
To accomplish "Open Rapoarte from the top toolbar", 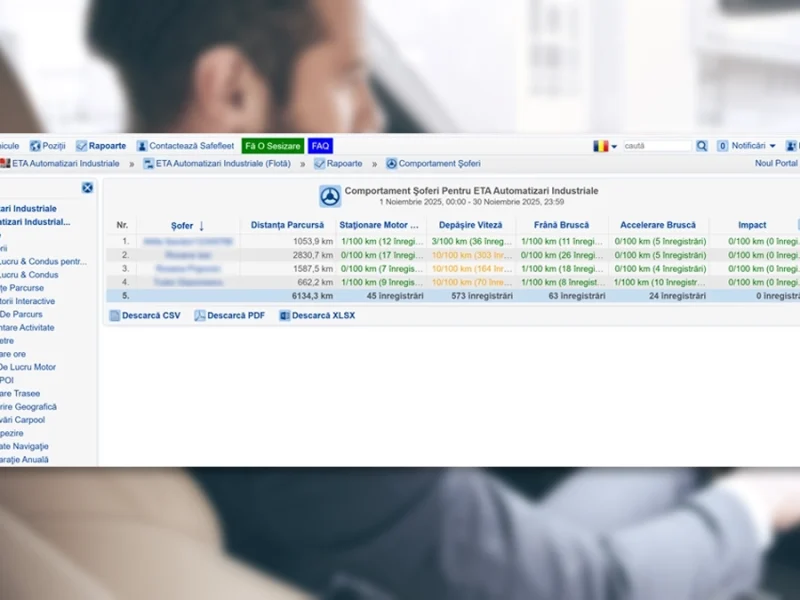I will pos(107,146).
